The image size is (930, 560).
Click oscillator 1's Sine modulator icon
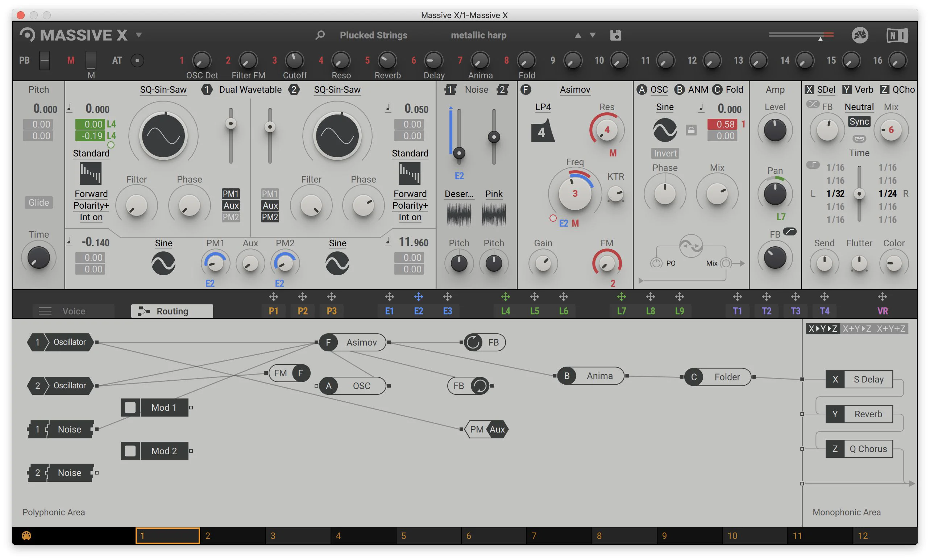click(163, 263)
